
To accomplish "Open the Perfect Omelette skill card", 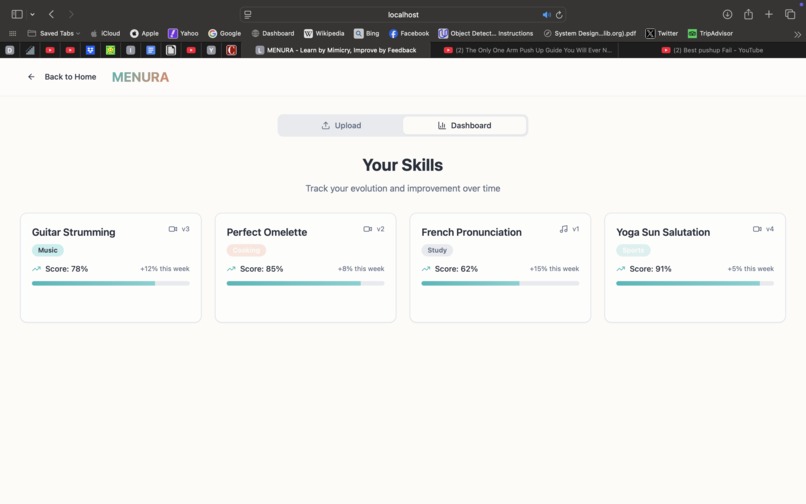I will click(305, 268).
